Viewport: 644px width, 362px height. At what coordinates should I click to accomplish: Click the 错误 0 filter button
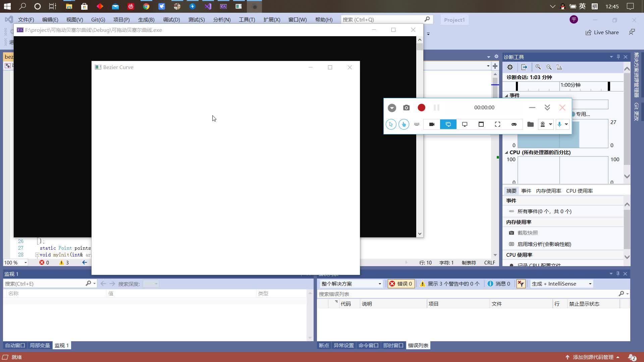[401, 284]
